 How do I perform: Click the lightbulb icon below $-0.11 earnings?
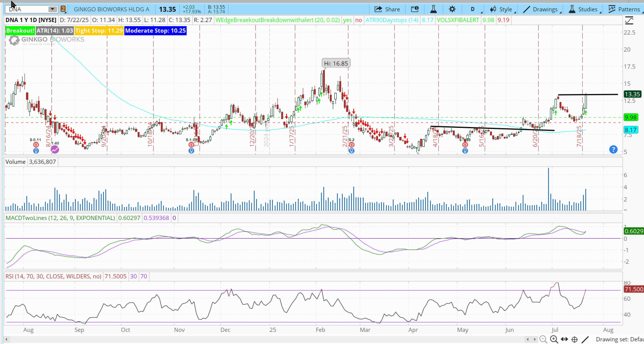click(36, 151)
